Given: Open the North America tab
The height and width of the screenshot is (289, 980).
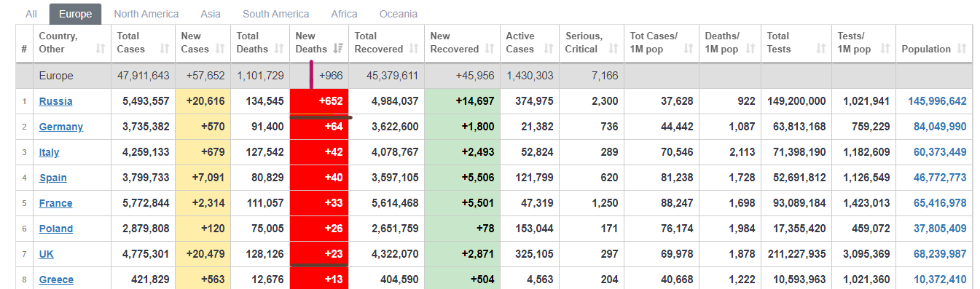Looking at the screenshot, I should click(146, 14).
